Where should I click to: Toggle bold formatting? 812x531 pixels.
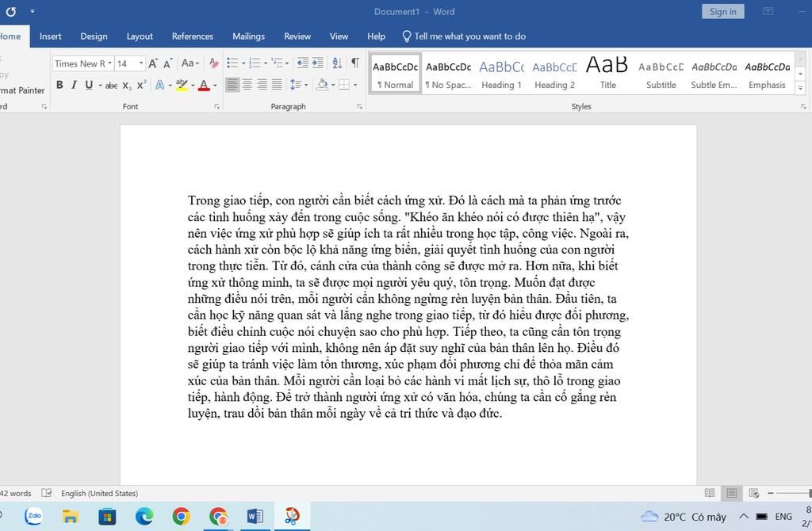coord(59,85)
